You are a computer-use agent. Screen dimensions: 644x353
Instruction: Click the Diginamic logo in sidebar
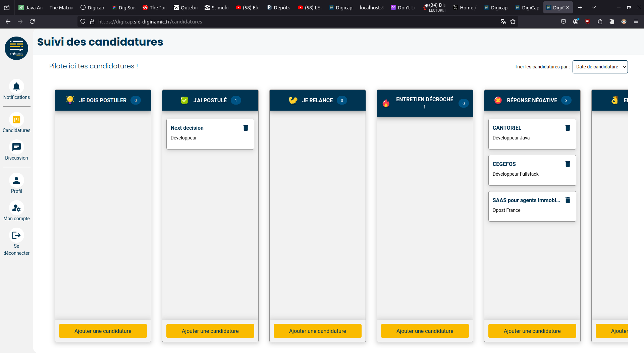click(x=16, y=48)
